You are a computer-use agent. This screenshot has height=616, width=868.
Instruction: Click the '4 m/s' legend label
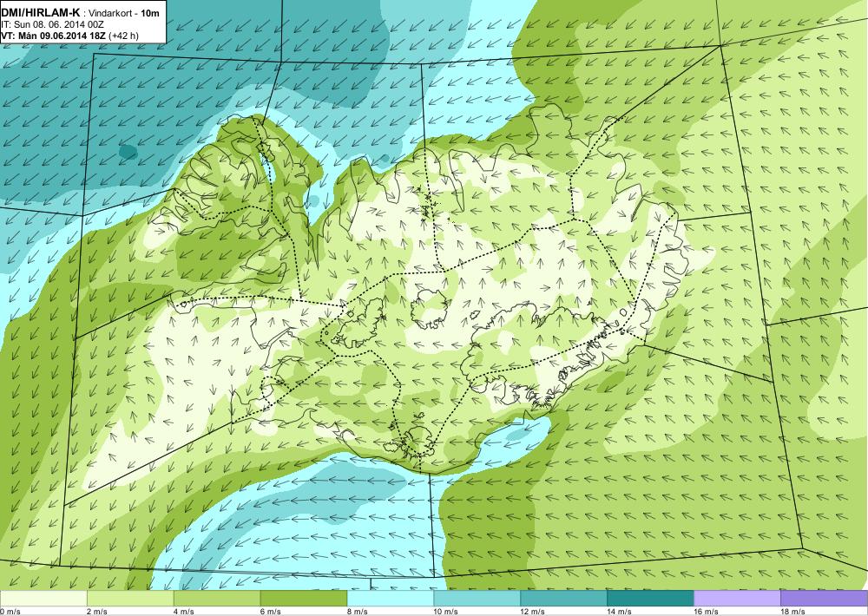(x=184, y=612)
